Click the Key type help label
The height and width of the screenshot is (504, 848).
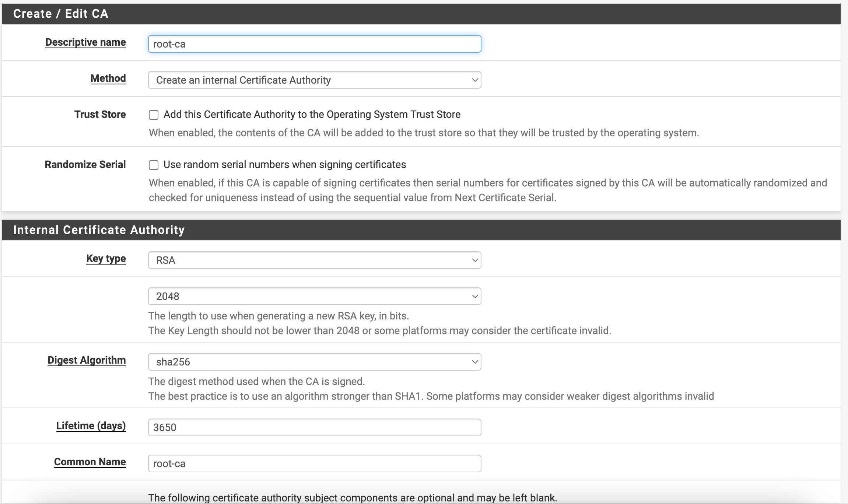point(106,259)
